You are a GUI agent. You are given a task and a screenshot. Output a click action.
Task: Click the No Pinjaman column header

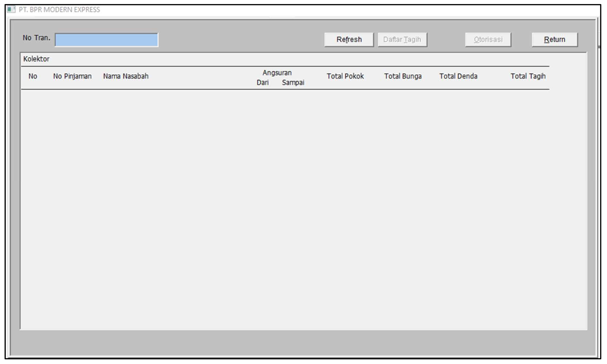72,77
